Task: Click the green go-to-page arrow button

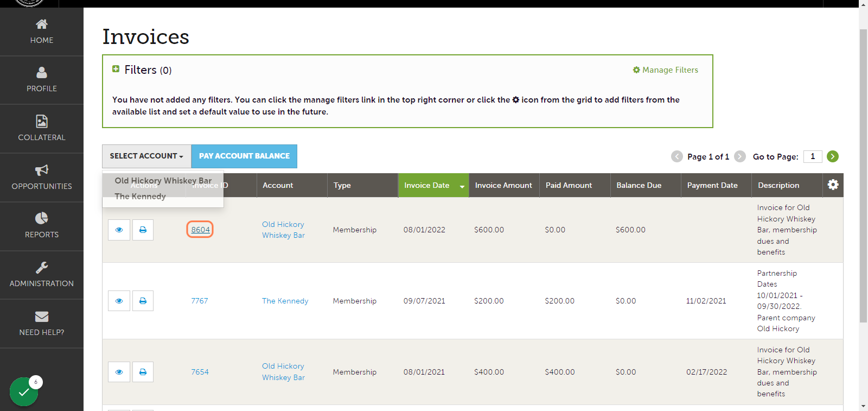Action: pyautogui.click(x=833, y=156)
